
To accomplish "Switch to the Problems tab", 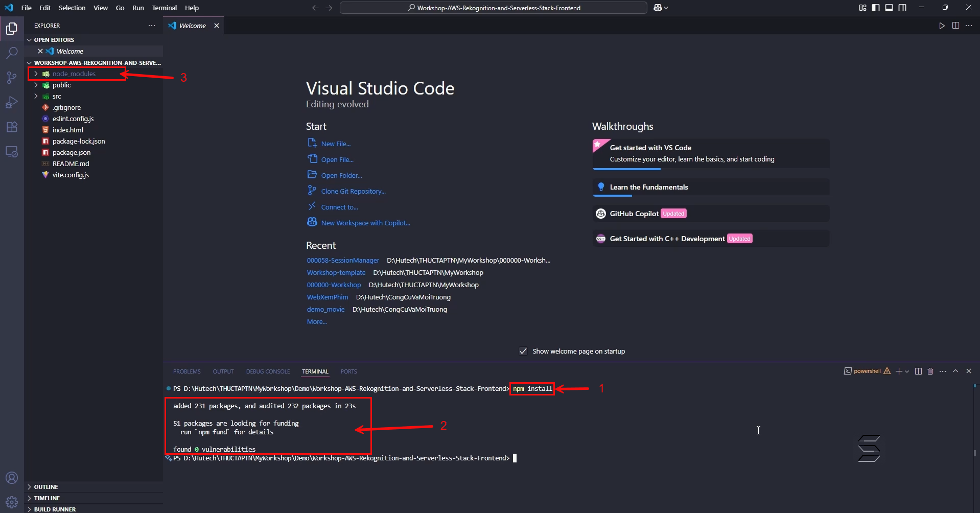I will click(x=186, y=371).
